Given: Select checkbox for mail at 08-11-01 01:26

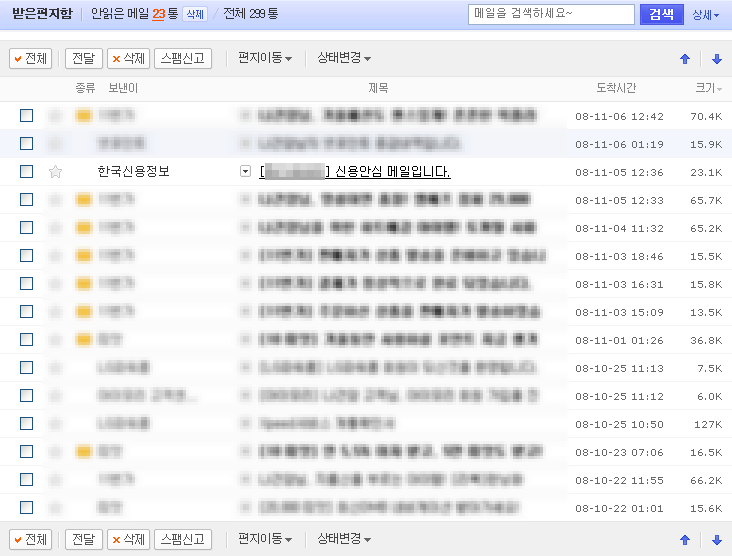Looking at the screenshot, I should (x=27, y=339).
